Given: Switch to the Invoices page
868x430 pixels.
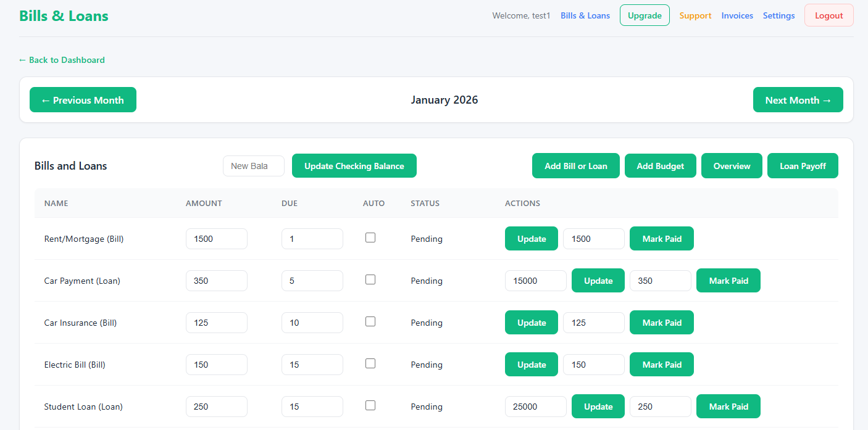Looking at the screenshot, I should (x=737, y=15).
